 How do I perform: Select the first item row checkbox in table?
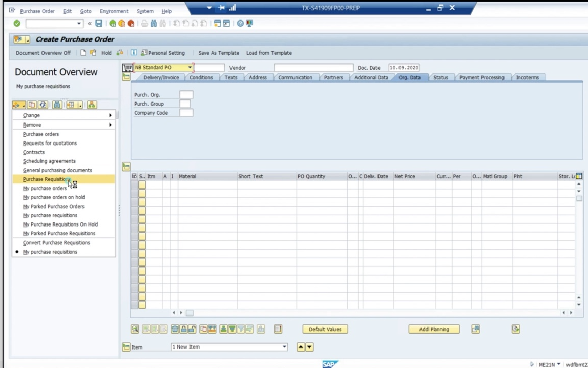point(142,185)
